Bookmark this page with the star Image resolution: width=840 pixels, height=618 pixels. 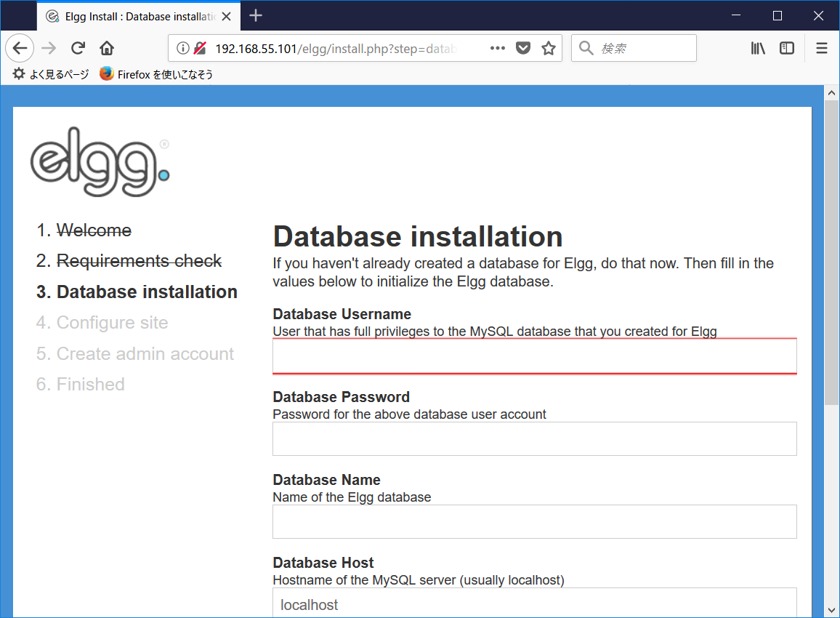549,48
